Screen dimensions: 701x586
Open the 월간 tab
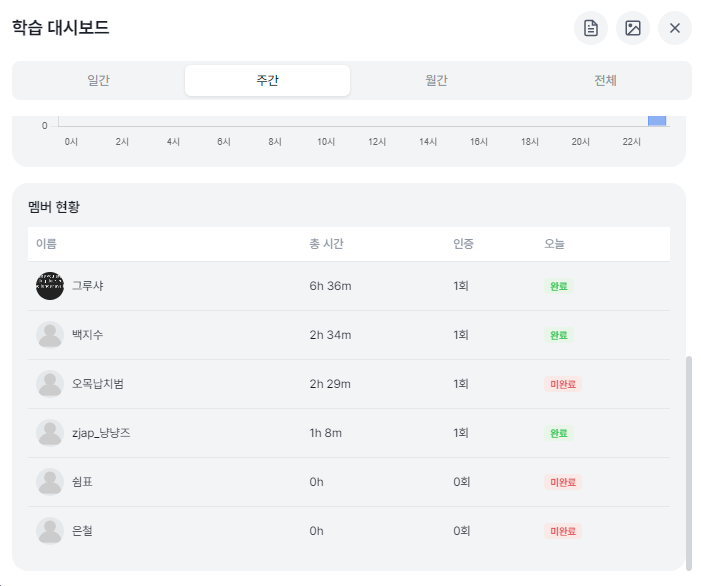click(436, 81)
